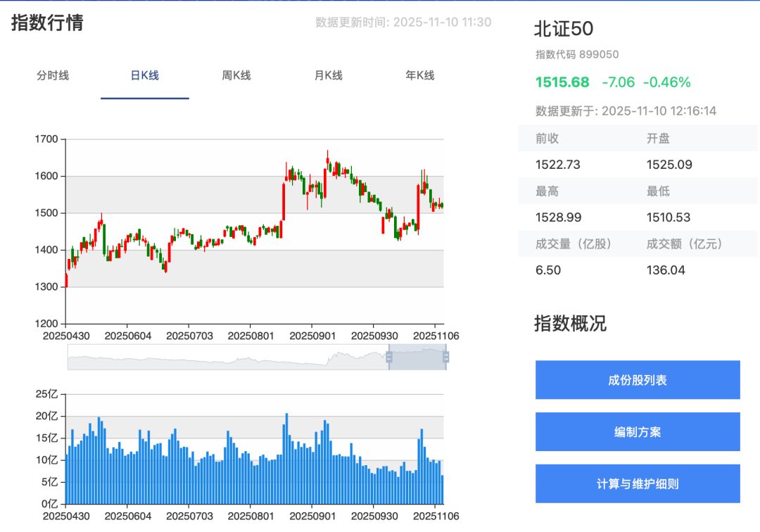
Task: Select the 日K线 tab
Action: [144, 75]
